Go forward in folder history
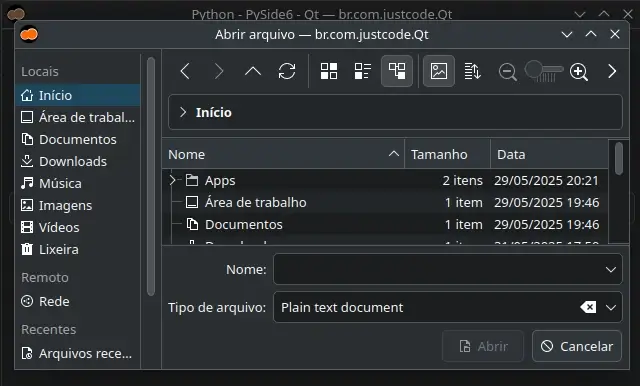The image size is (640, 386). click(219, 71)
